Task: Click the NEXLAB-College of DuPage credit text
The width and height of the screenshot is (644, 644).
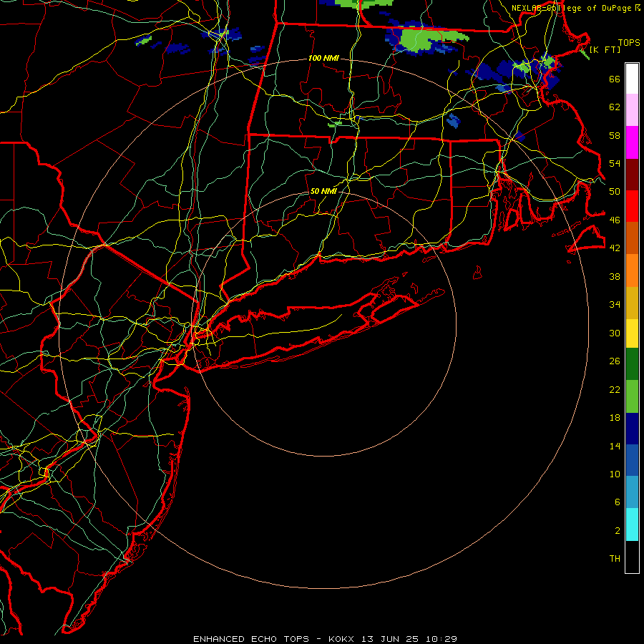Action: [575, 8]
